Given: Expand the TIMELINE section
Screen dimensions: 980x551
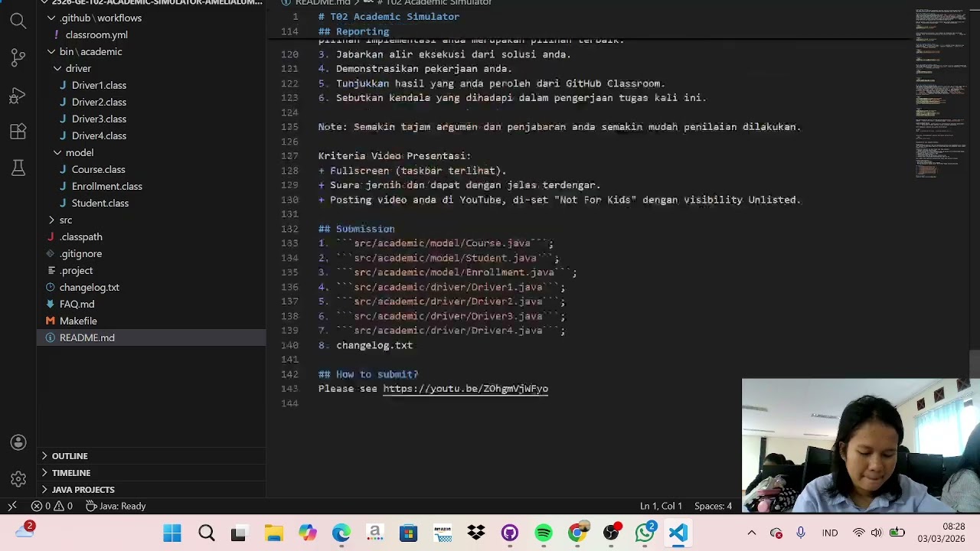Looking at the screenshot, I should [x=151, y=472].
